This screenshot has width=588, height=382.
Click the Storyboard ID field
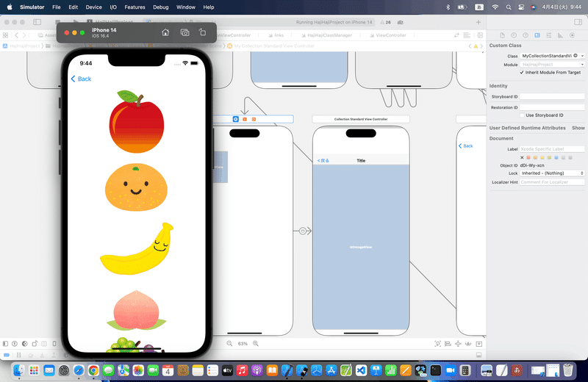552,97
